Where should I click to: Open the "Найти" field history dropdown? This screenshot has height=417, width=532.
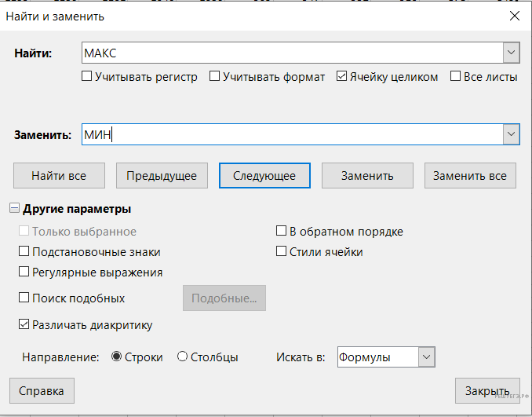point(512,53)
